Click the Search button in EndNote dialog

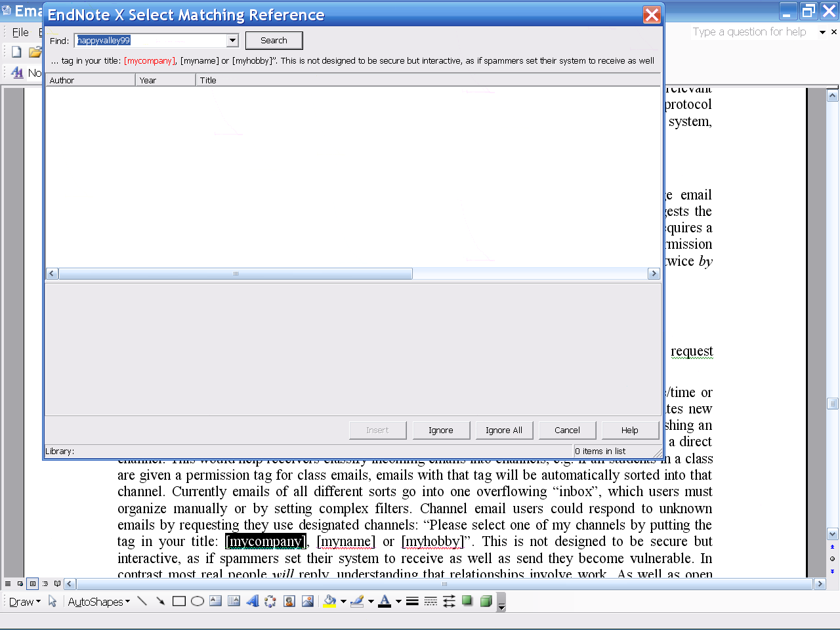click(x=274, y=41)
